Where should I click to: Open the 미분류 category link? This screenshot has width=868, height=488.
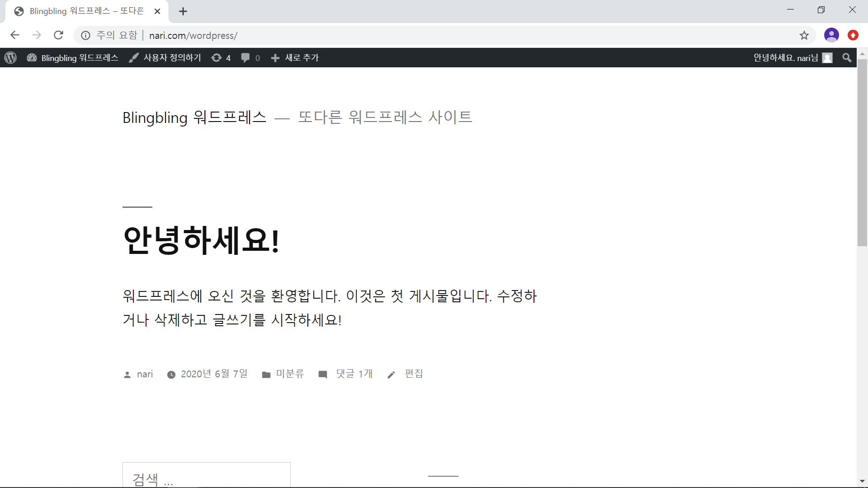(x=290, y=374)
